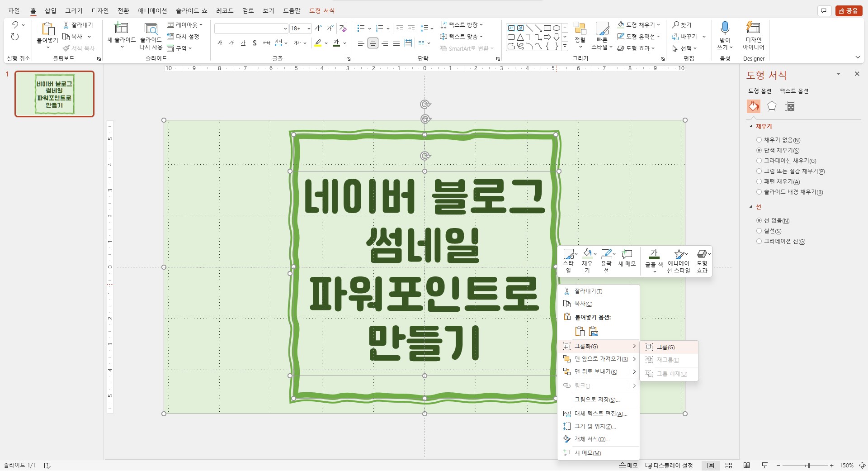Toggle the strikethrough text icon
The width and height of the screenshot is (868, 471).
pos(267,43)
